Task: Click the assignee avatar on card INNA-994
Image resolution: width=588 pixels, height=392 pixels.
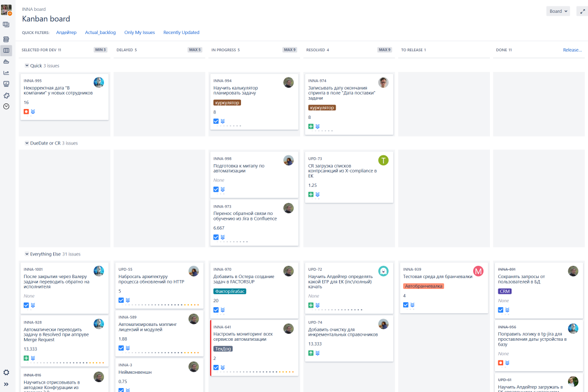Action: pyautogui.click(x=288, y=82)
